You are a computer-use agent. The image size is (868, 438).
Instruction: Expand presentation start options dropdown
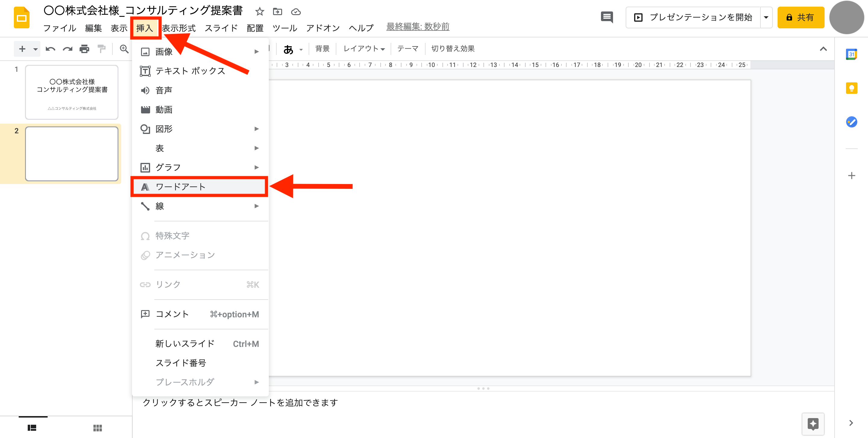[x=766, y=17]
